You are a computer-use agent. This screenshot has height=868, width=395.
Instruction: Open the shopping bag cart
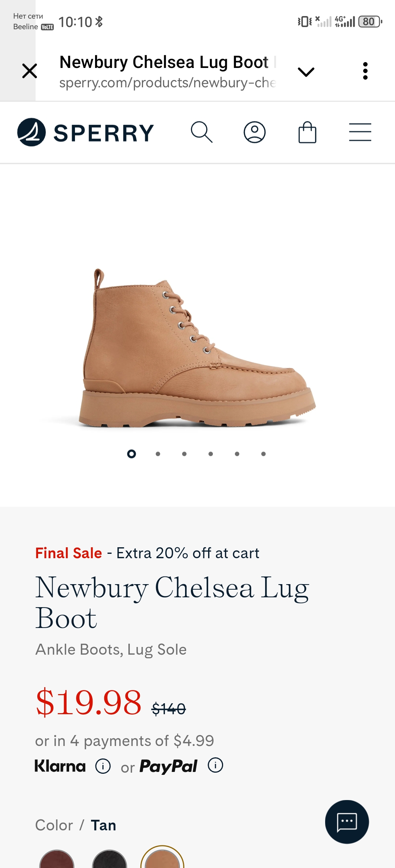tap(307, 132)
